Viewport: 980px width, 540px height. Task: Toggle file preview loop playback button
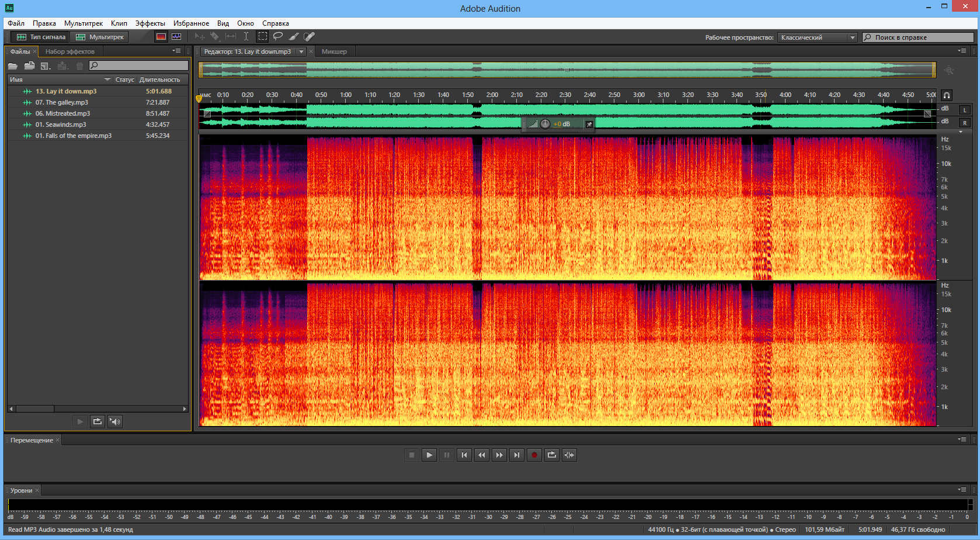[98, 421]
